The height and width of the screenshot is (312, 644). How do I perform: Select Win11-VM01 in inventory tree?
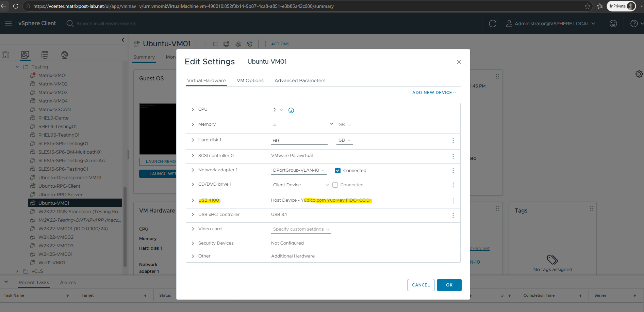52,263
